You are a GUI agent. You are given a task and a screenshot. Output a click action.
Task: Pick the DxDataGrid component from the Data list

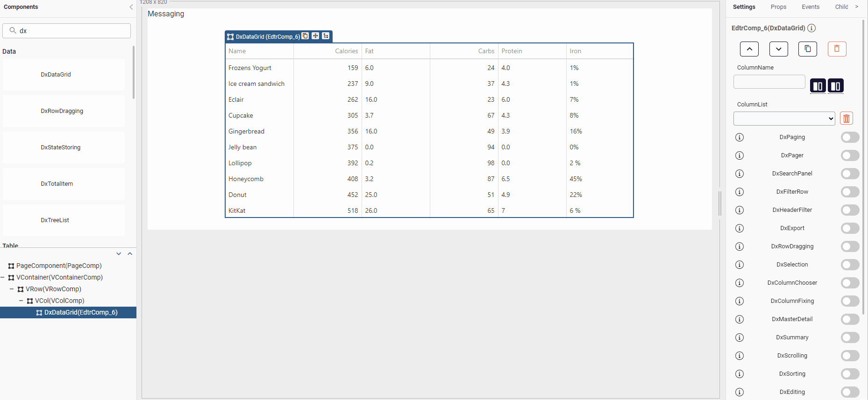(x=64, y=75)
